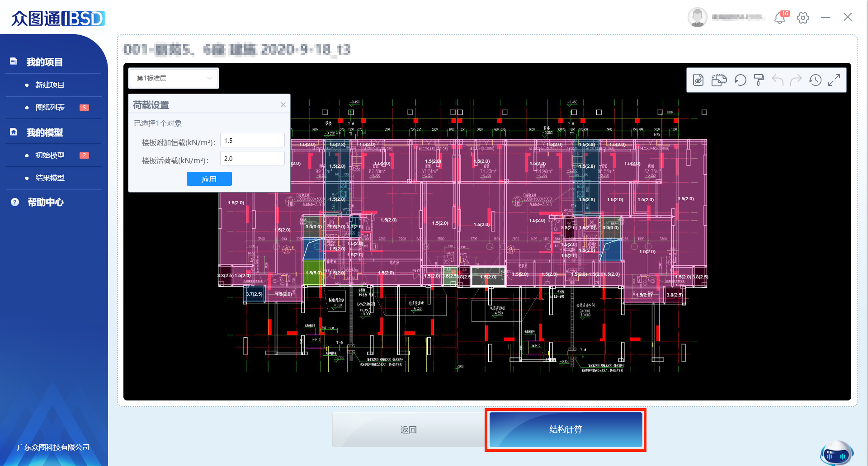Select 初始模型 in the sidebar

[x=50, y=155]
